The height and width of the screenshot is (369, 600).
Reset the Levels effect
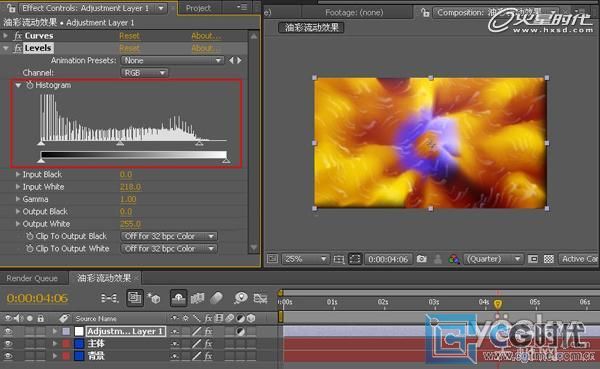coord(129,48)
